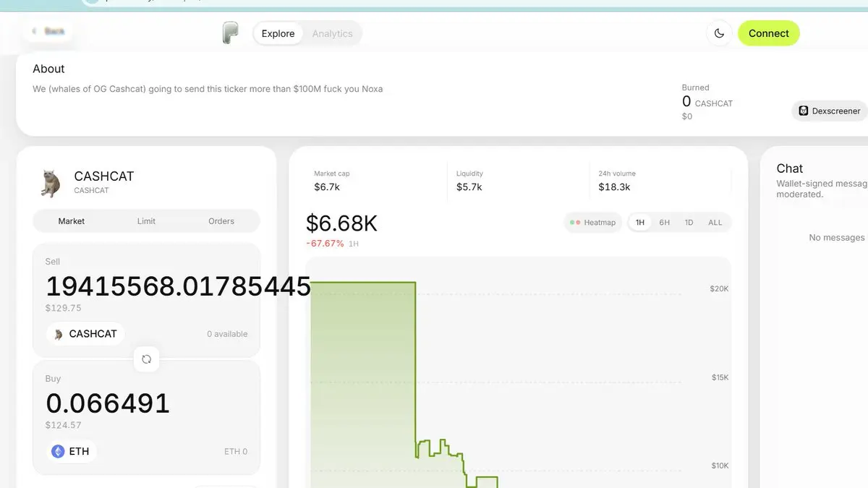Viewport: 868px width, 488px height.
Task: Open the ETH buy token selector
Action: coord(71,451)
